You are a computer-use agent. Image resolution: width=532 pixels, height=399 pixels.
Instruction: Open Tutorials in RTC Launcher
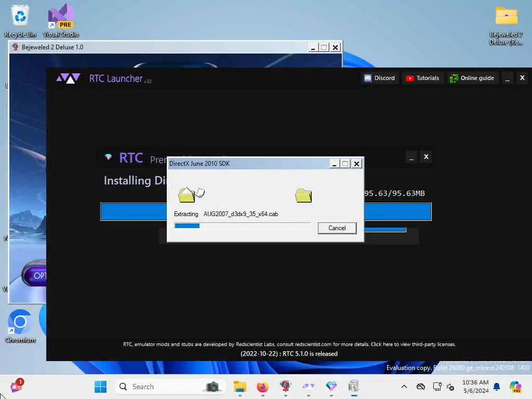[423, 78]
